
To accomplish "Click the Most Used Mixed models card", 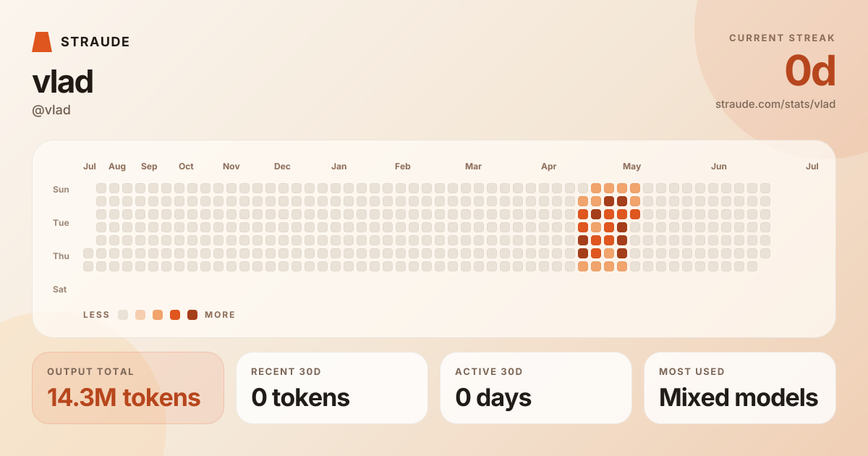I will coord(740,388).
